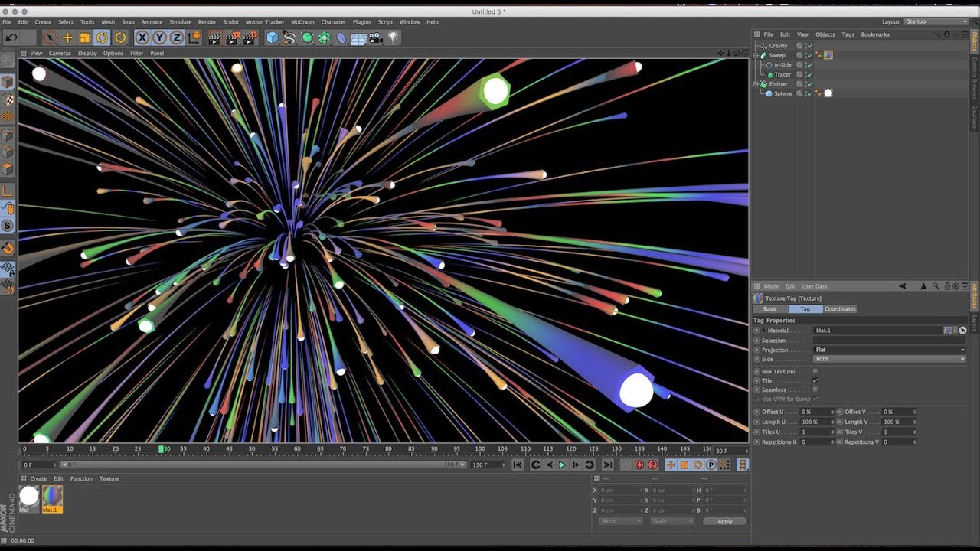Open the Plugins menu
Viewport: 980px width, 551px height.
[362, 22]
